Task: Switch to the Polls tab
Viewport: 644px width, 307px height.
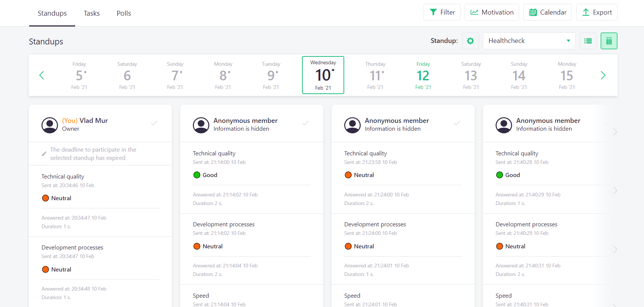Action: [x=124, y=13]
